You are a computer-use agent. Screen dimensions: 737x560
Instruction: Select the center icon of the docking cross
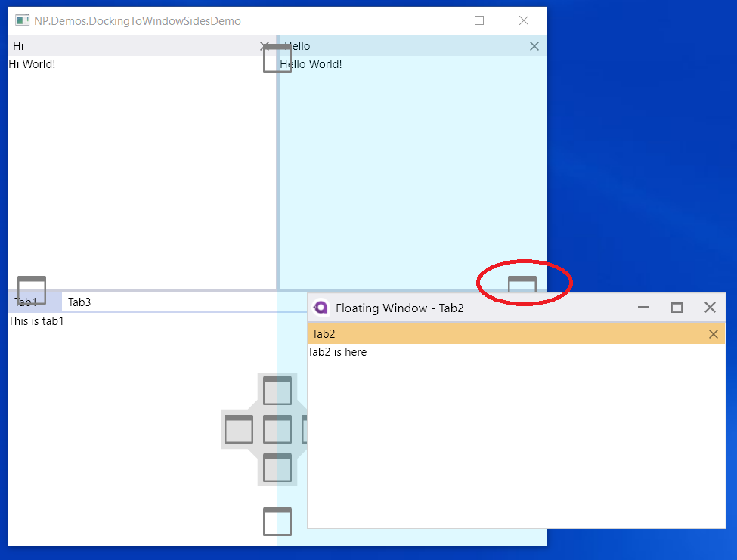(277, 429)
